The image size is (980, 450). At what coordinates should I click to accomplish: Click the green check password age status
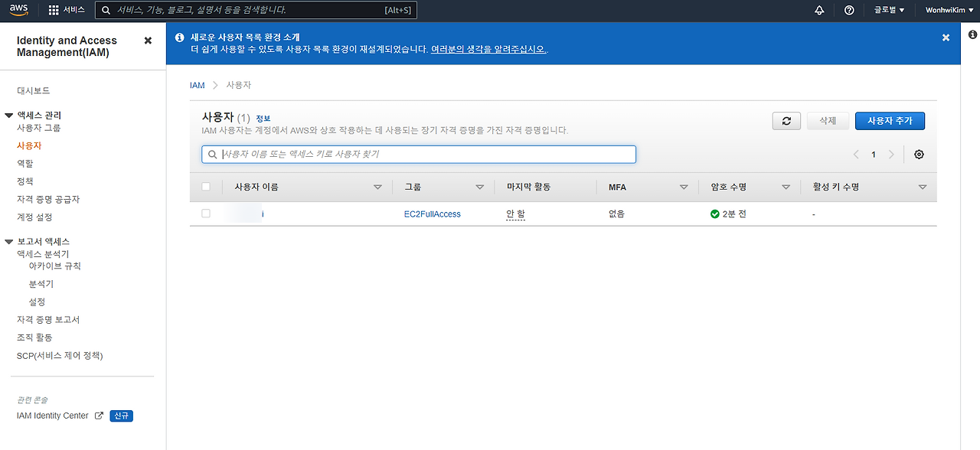tap(715, 214)
